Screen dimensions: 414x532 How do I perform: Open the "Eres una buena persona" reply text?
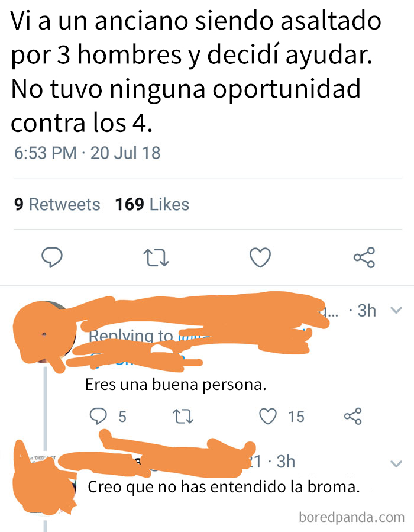coord(176,385)
